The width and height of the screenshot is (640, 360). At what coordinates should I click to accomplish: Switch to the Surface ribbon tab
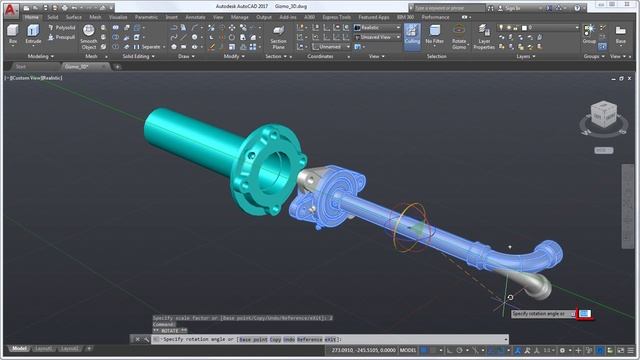coord(74,17)
